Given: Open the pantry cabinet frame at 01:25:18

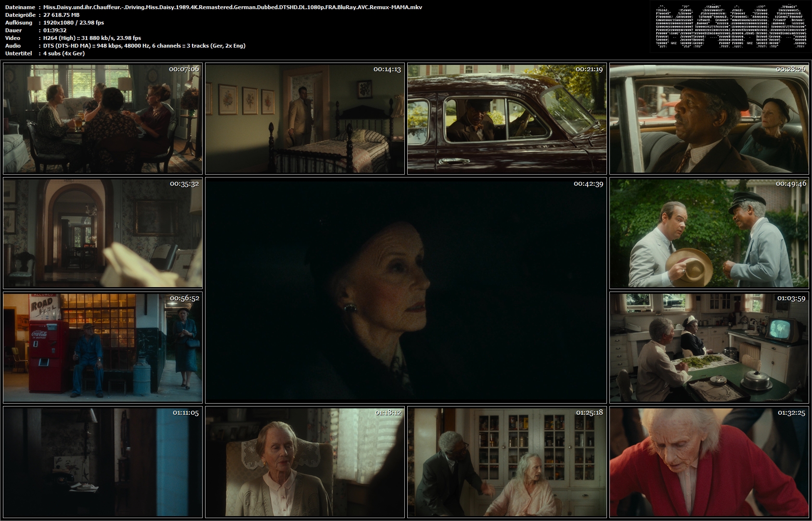Looking at the screenshot, I should [x=507, y=462].
